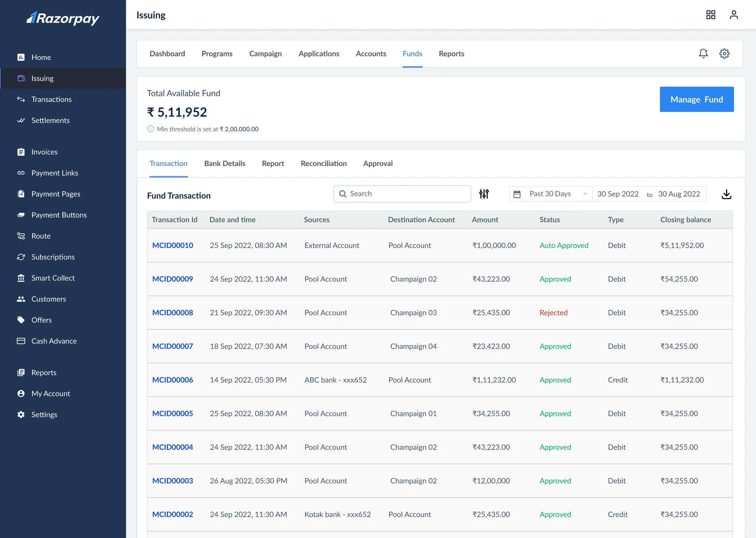The height and width of the screenshot is (538, 756).
Task: Open transaction MCID00010
Action: (x=172, y=245)
